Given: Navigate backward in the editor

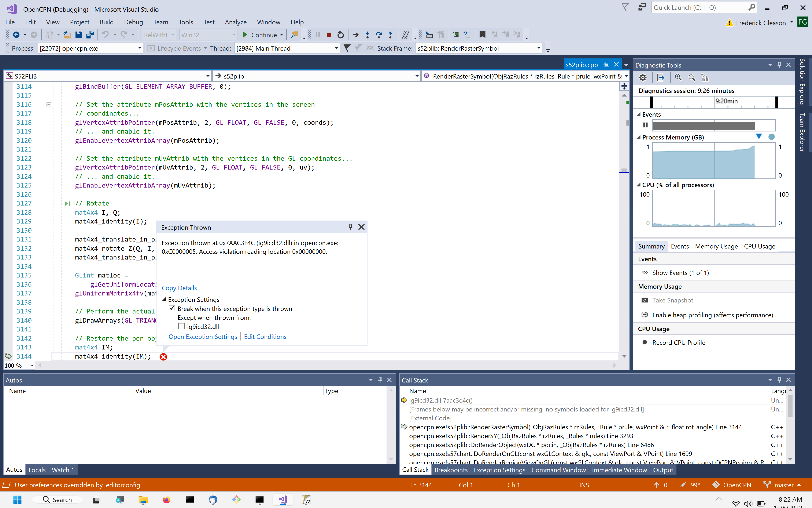Looking at the screenshot, I should tap(16, 35).
